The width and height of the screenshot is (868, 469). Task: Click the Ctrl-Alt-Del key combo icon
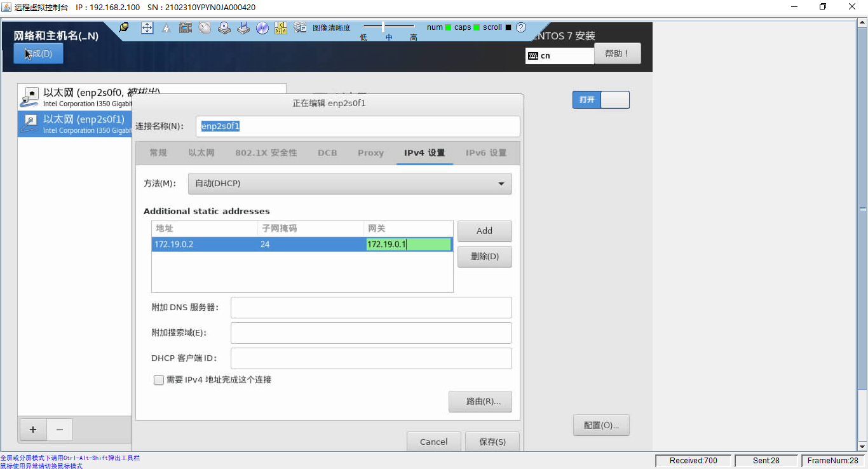tap(281, 28)
